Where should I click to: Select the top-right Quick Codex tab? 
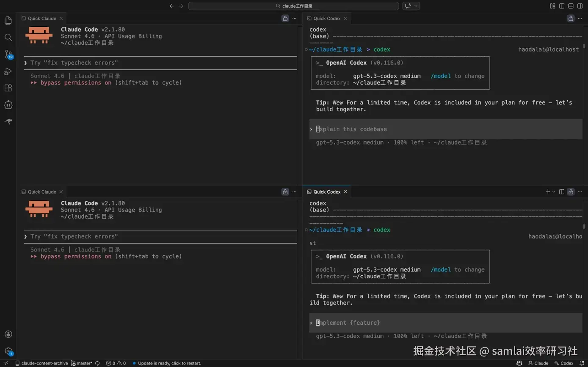327,19
